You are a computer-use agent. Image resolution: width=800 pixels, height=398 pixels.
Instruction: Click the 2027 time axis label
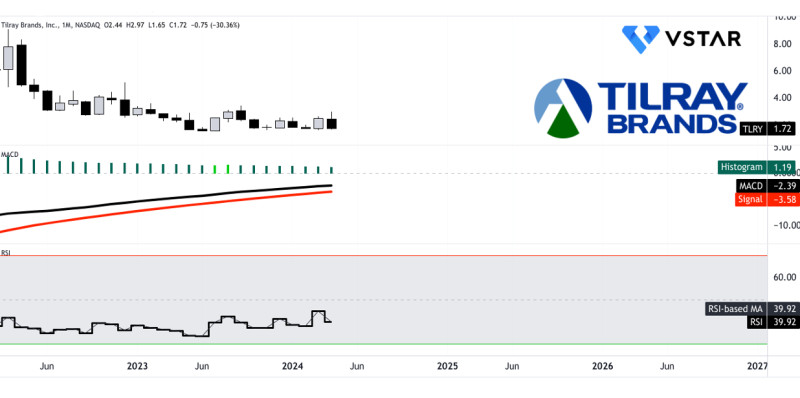[757, 366]
